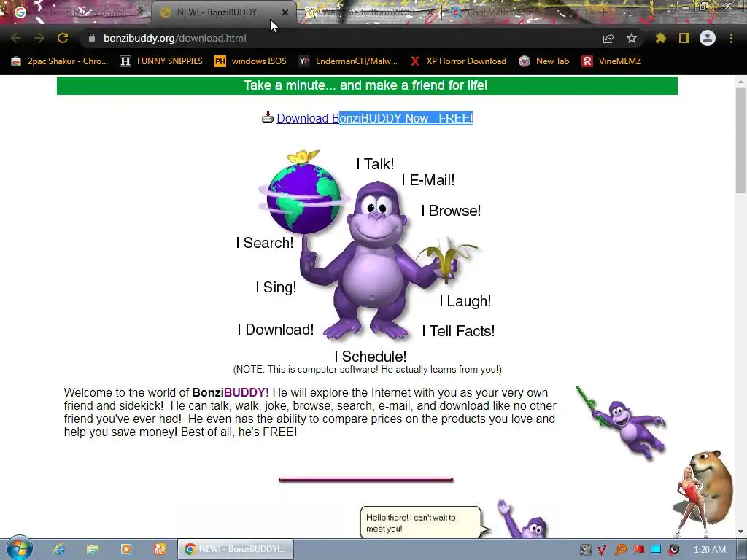
Task: Click the browser forward arrow
Action: click(39, 38)
